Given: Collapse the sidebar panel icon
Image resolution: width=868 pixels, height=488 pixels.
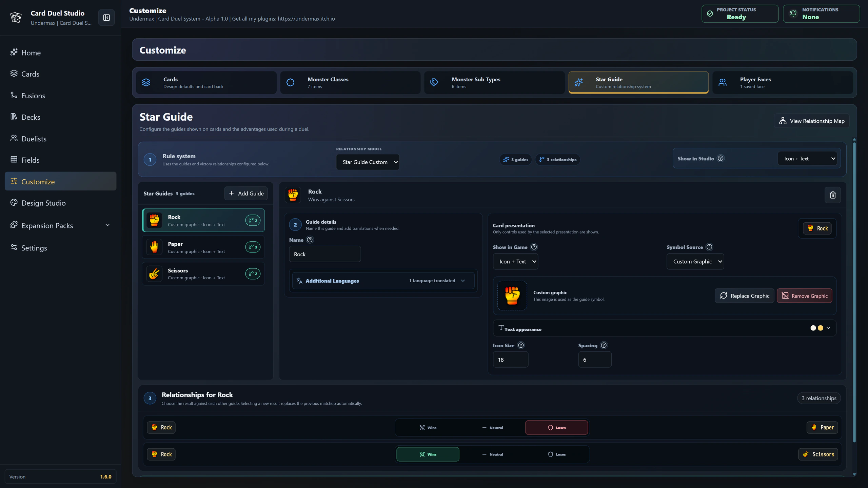Looking at the screenshot, I should click(106, 18).
